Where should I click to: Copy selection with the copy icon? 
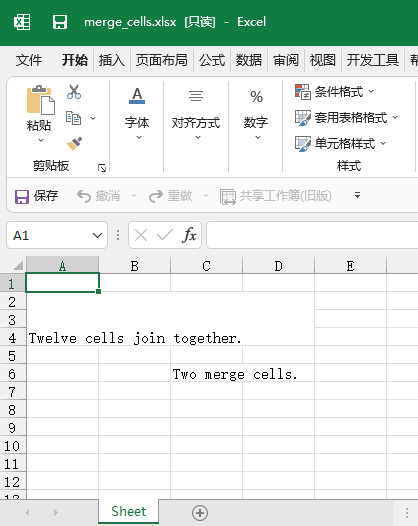click(73, 118)
